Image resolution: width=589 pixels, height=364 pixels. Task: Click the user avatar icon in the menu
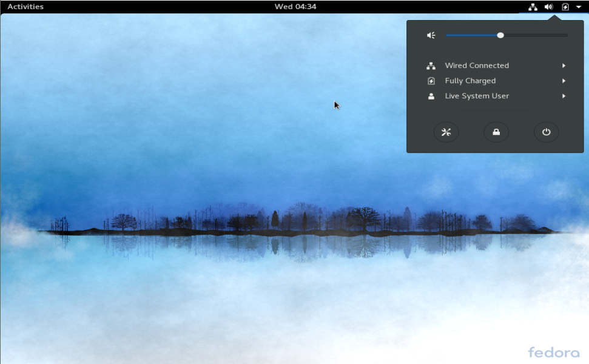coord(431,96)
